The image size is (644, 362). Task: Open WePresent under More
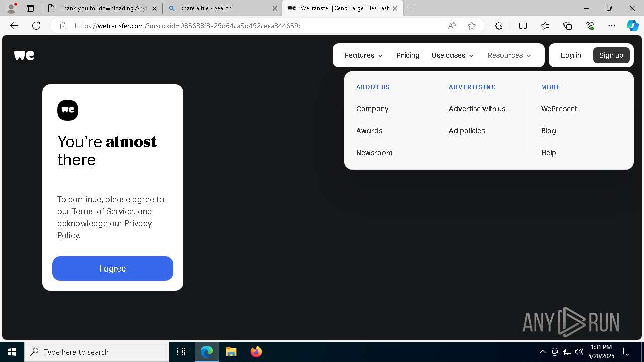pos(559,109)
